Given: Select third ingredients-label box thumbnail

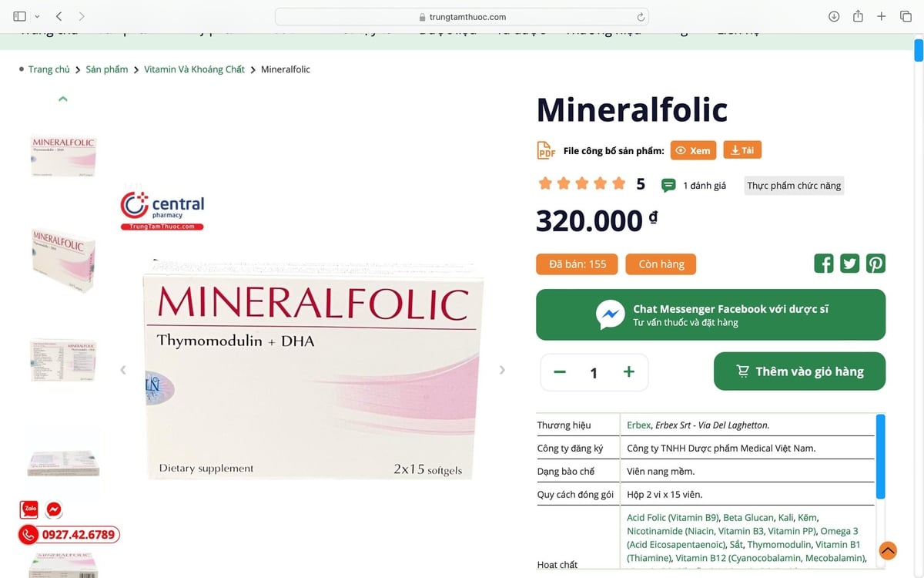Looking at the screenshot, I should coord(63,361).
